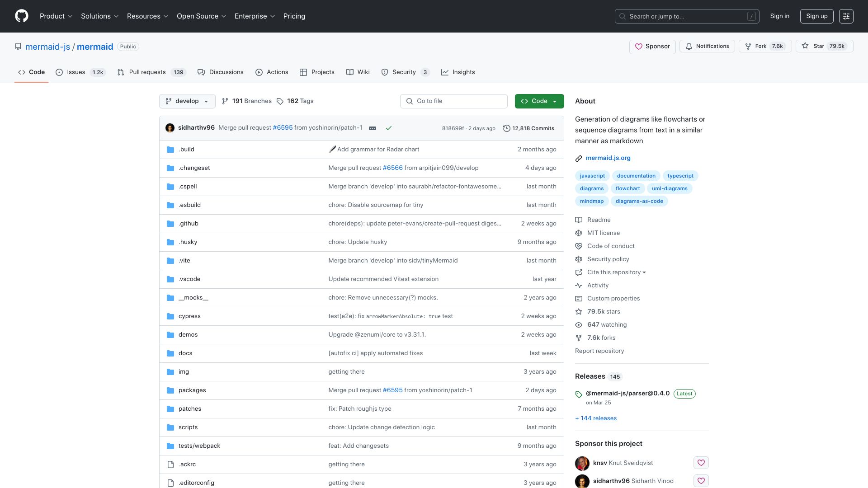The width and height of the screenshot is (868, 488).
Task: Star the mermaid repository
Action: pos(824,47)
